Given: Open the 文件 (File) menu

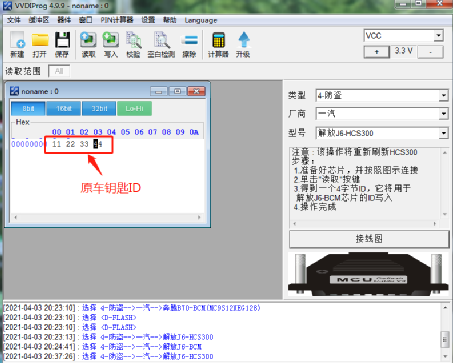Looking at the screenshot, I should pos(14,20).
